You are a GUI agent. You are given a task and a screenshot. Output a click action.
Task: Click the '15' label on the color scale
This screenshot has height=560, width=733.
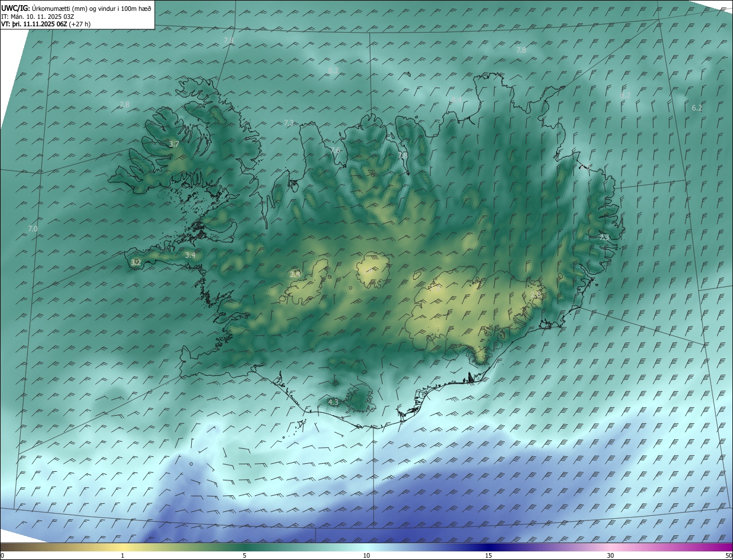pos(488,555)
